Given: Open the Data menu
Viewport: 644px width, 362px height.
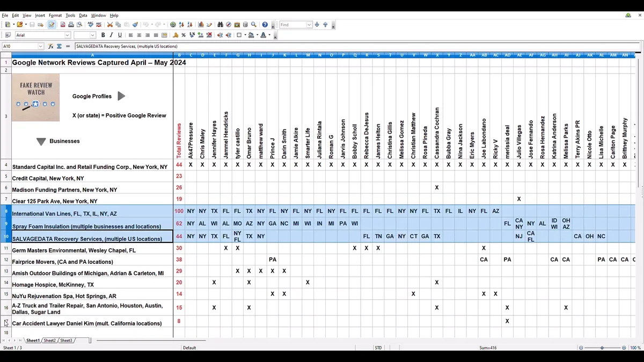Looking at the screenshot, I should (x=83, y=15).
